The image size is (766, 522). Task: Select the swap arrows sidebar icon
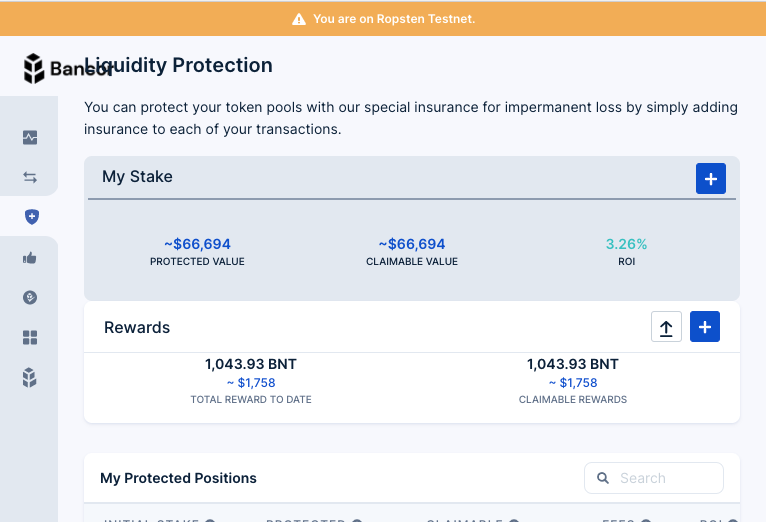30,177
